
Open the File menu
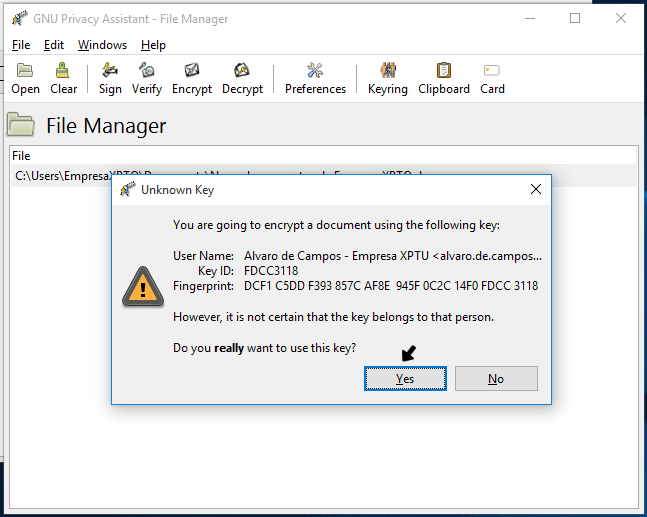click(x=21, y=45)
